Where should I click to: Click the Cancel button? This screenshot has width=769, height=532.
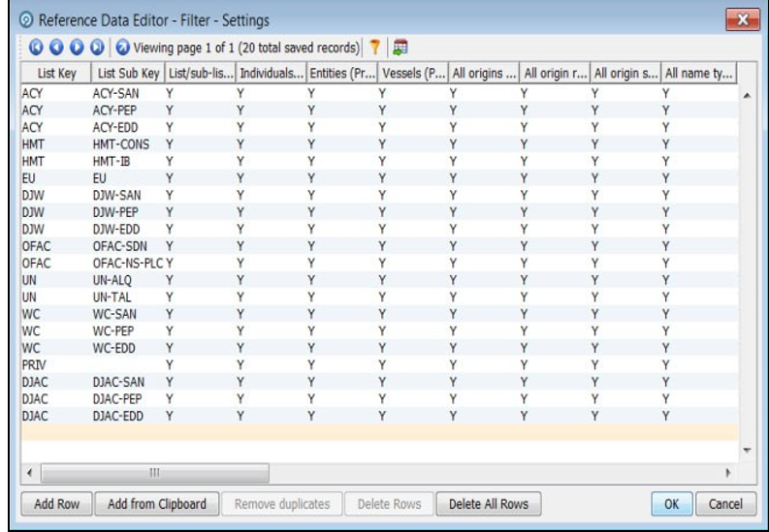(725, 504)
